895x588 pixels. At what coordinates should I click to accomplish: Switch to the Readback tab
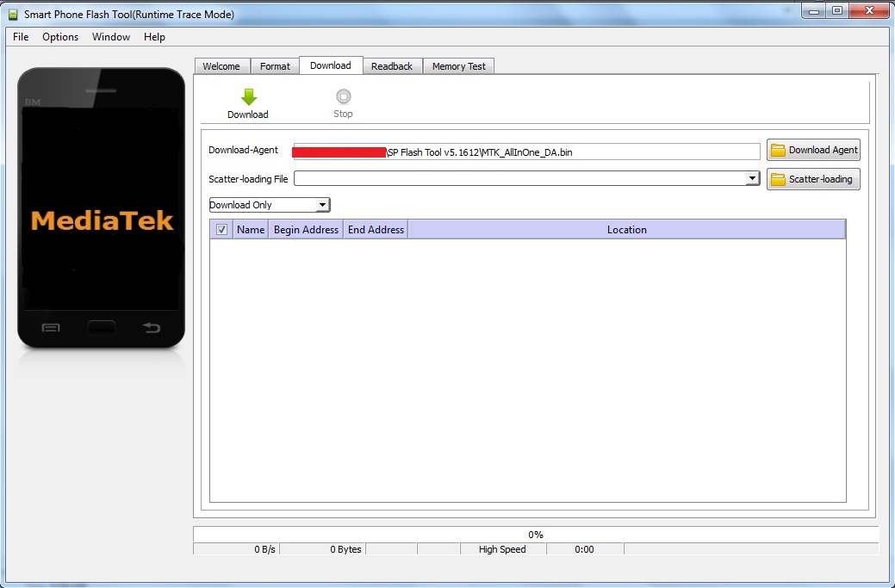coord(392,66)
